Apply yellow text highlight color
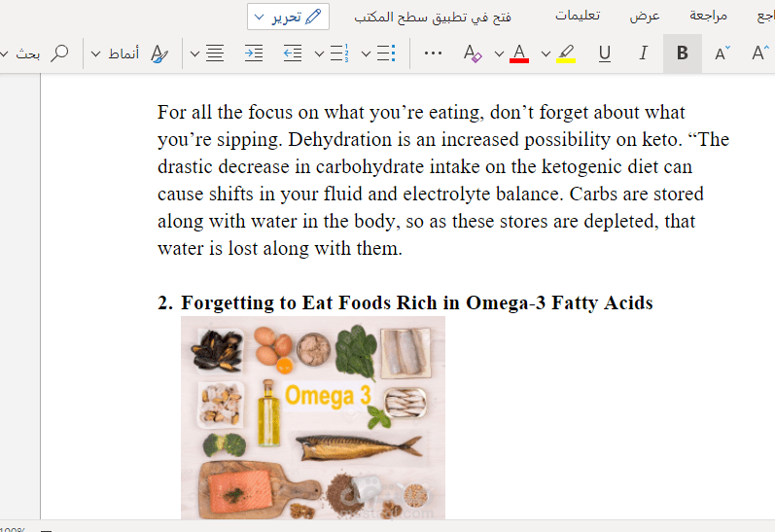The image size is (775, 532). click(x=566, y=53)
